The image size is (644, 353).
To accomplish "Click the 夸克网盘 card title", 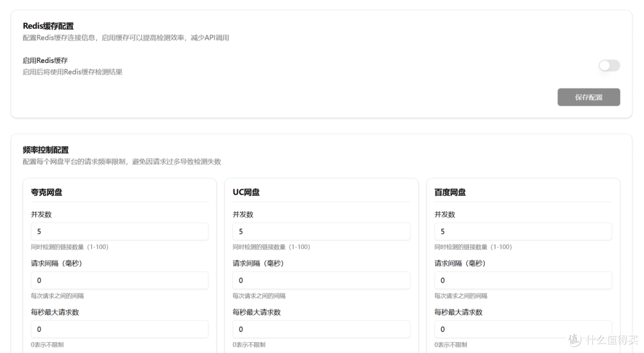I will (x=47, y=193).
